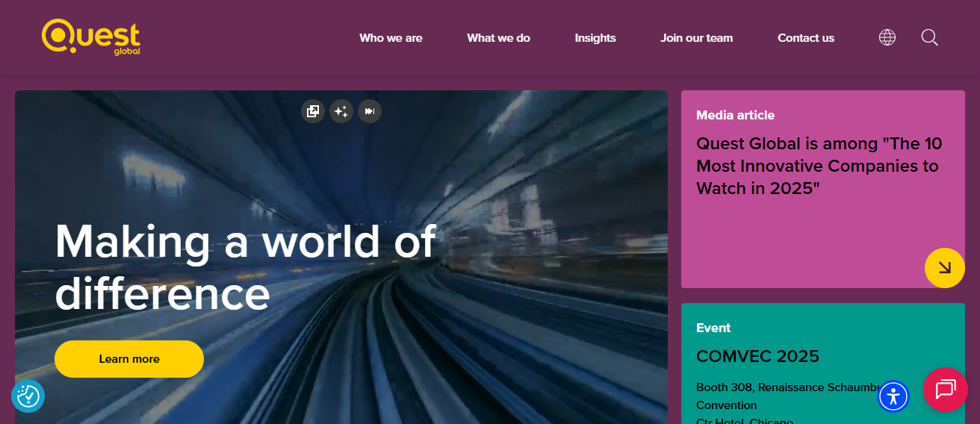Go to "Join our team" page

696,38
